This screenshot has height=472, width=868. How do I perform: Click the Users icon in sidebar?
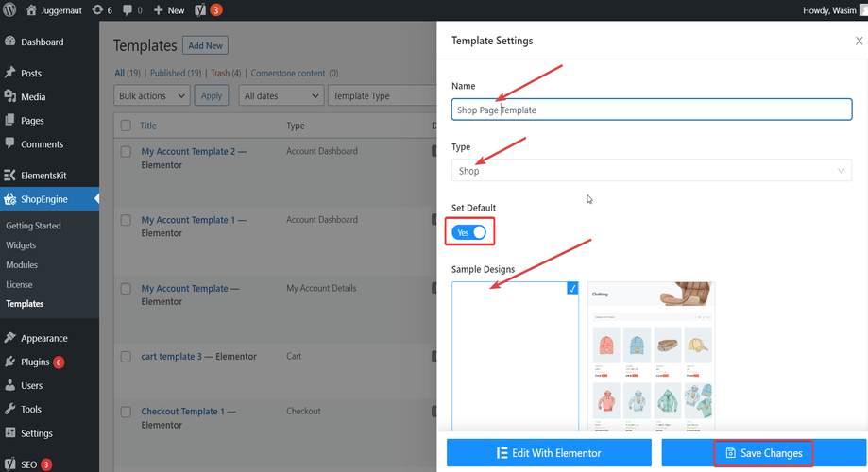point(10,385)
